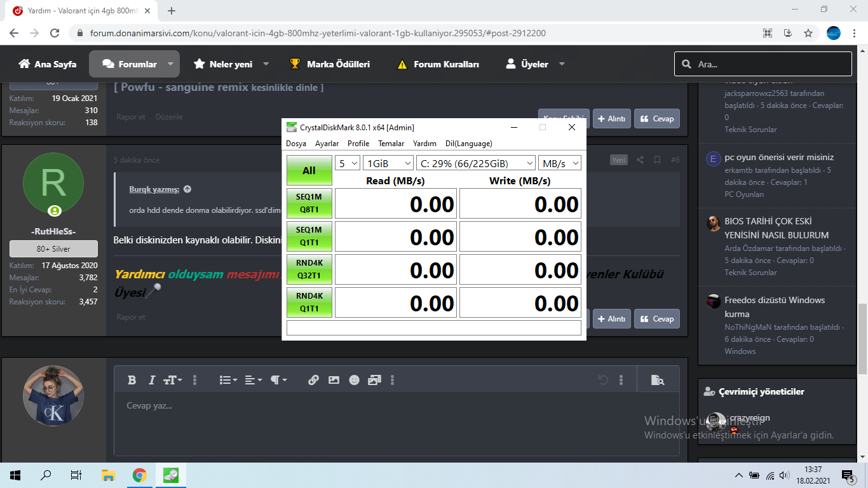Open Task View from the taskbar
The height and width of the screenshot is (488, 868).
point(76,475)
